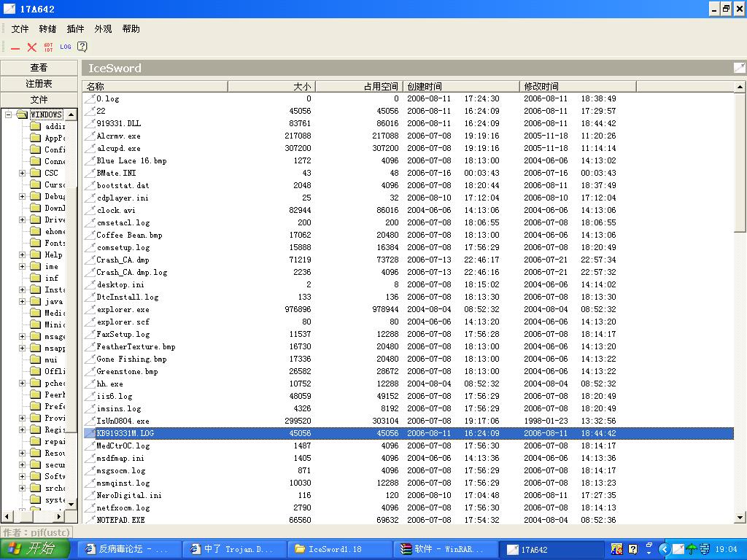
Task: Open the 文件 menu in menu bar
Action: tap(20, 29)
